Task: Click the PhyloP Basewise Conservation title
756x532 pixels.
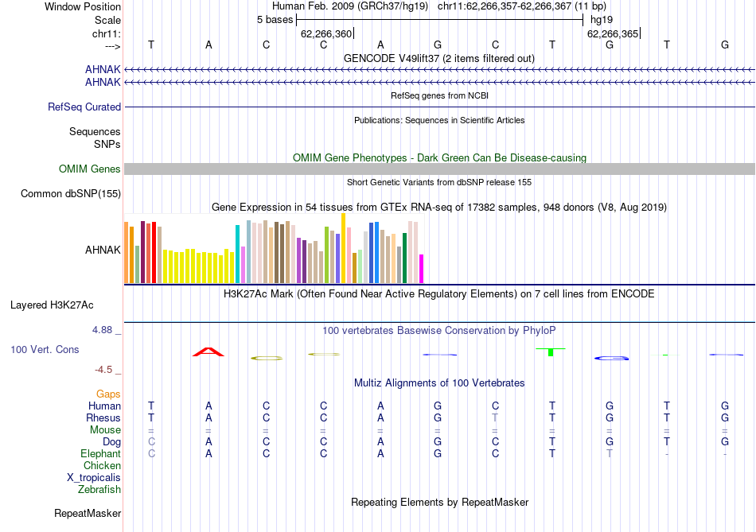Action: [439, 331]
